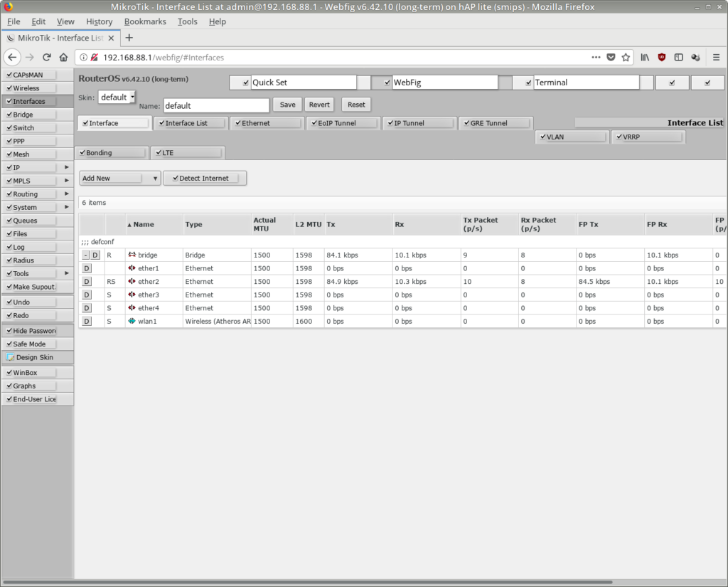The height and width of the screenshot is (587, 728).
Task: Click the Reset button
Action: click(356, 105)
